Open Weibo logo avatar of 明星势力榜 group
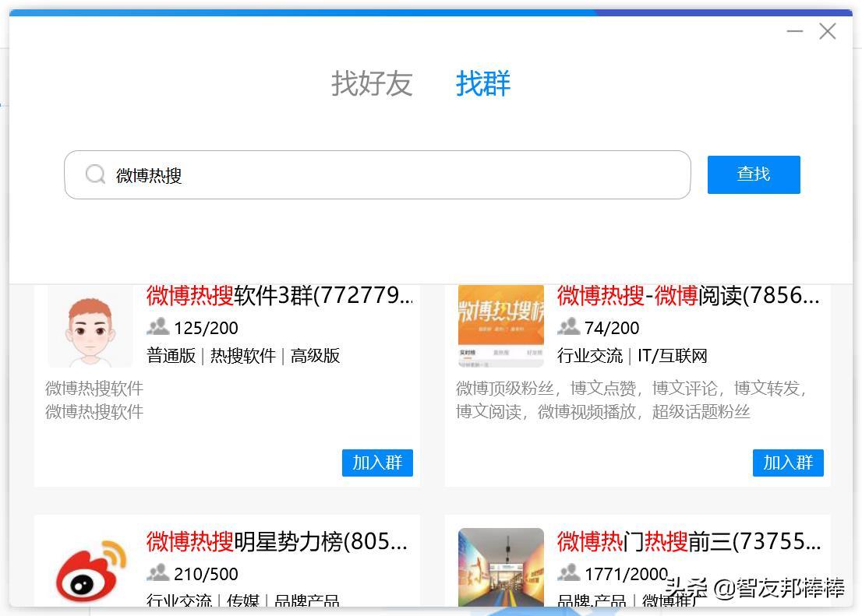862x616 pixels. 90,568
